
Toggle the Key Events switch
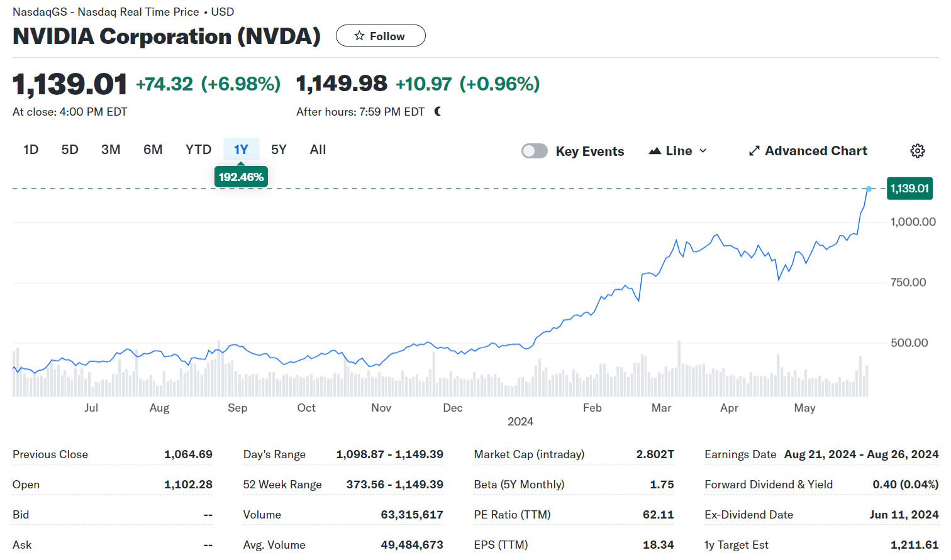(535, 151)
